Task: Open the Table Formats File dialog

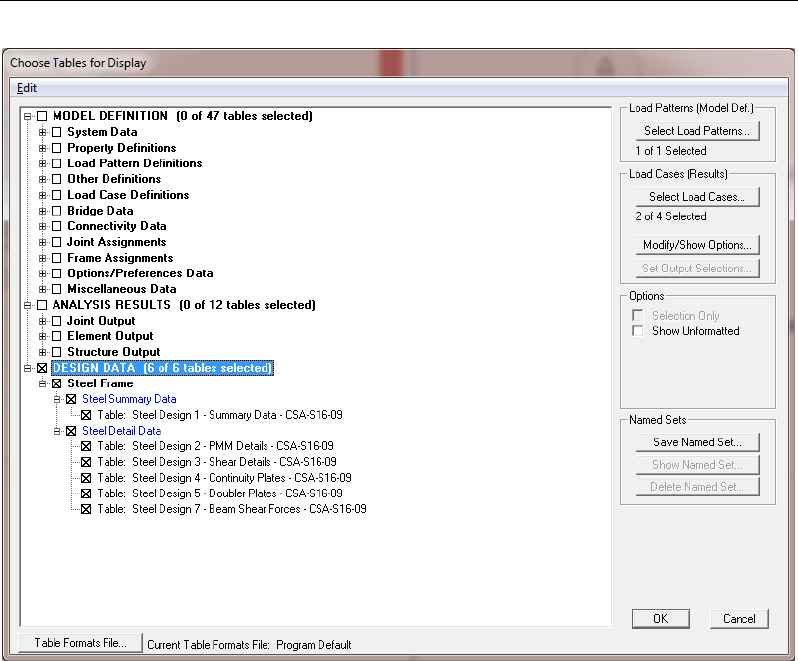Action: (x=80, y=643)
